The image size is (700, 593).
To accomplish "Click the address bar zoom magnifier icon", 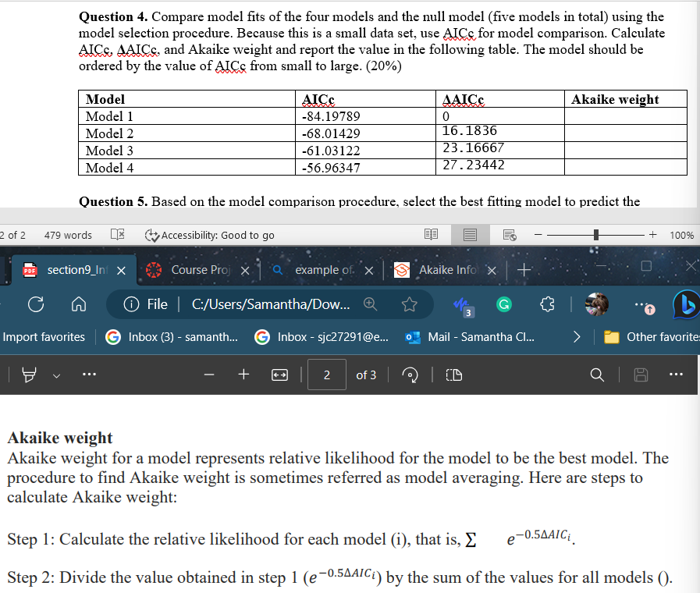I will coord(370,304).
